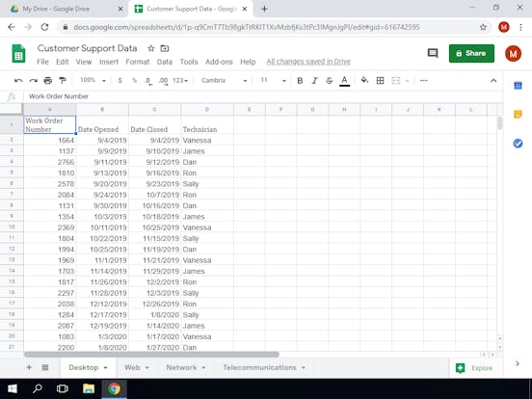This screenshot has width=532, height=399.
Task: Click the Redo icon in toolbar
Action: coord(33,80)
